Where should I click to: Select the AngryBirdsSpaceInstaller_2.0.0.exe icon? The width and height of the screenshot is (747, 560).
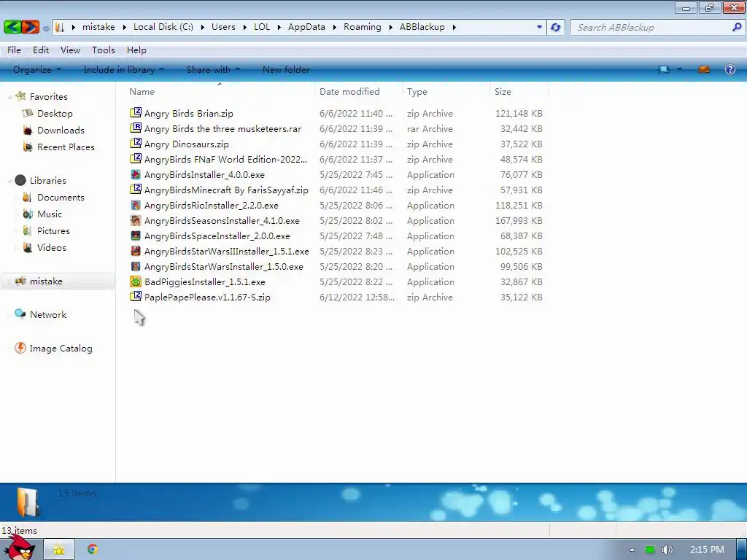136,236
